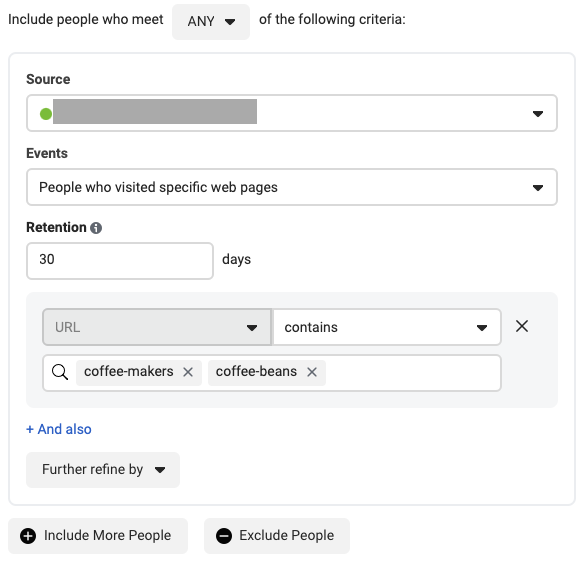Open the URL field type dropdown

(x=157, y=327)
